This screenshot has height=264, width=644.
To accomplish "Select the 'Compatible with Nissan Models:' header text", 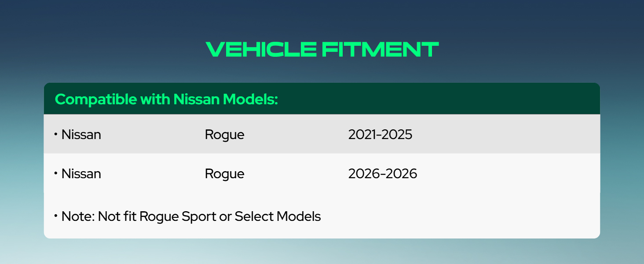I will click(167, 99).
